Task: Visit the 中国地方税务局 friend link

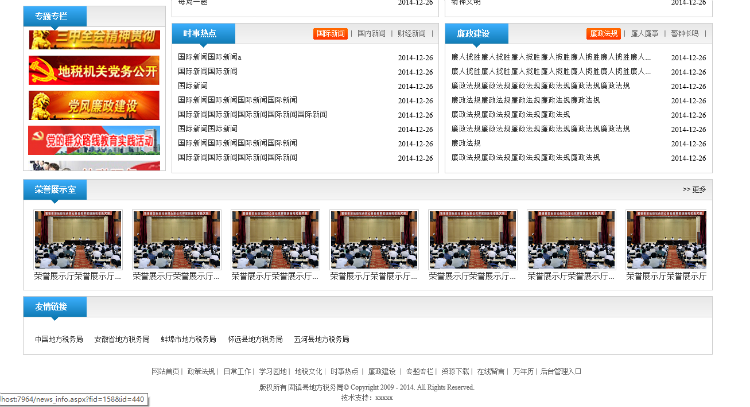Action: coord(59,339)
